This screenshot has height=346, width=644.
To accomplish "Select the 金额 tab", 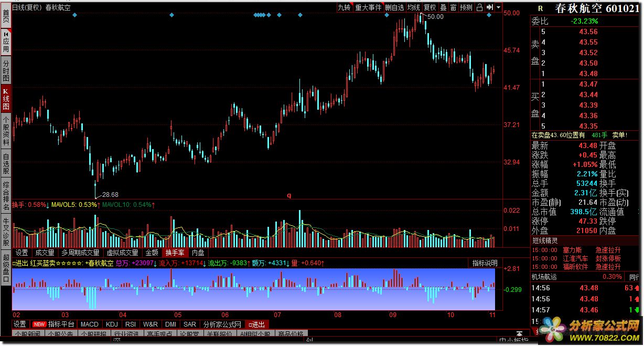I will (x=152, y=253).
